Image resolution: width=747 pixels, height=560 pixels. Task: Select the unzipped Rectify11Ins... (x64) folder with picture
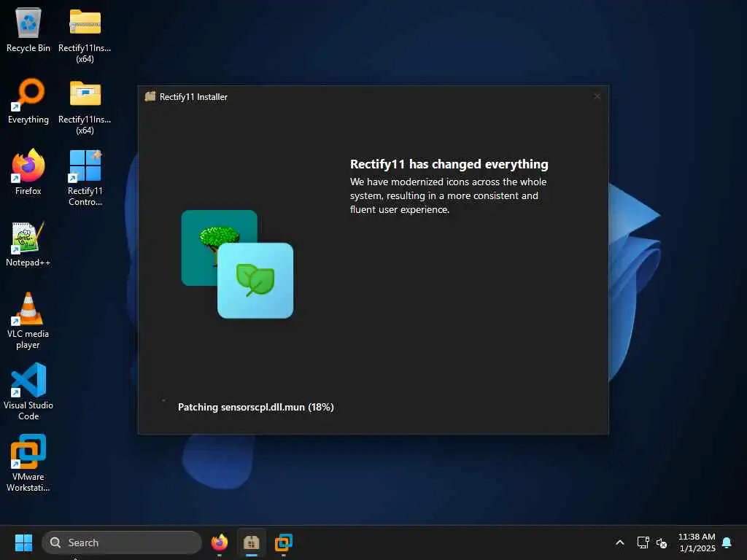[x=85, y=106]
